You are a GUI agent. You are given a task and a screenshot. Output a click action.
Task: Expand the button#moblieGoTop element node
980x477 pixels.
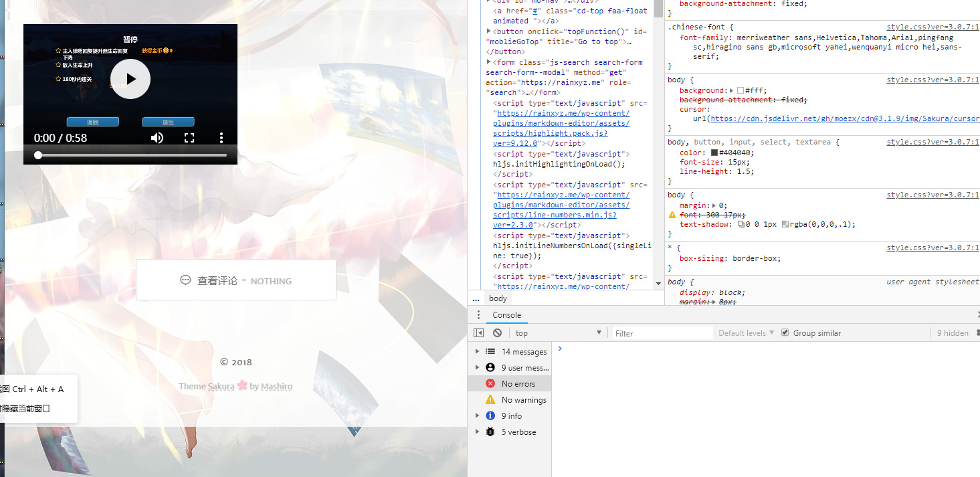coord(489,31)
